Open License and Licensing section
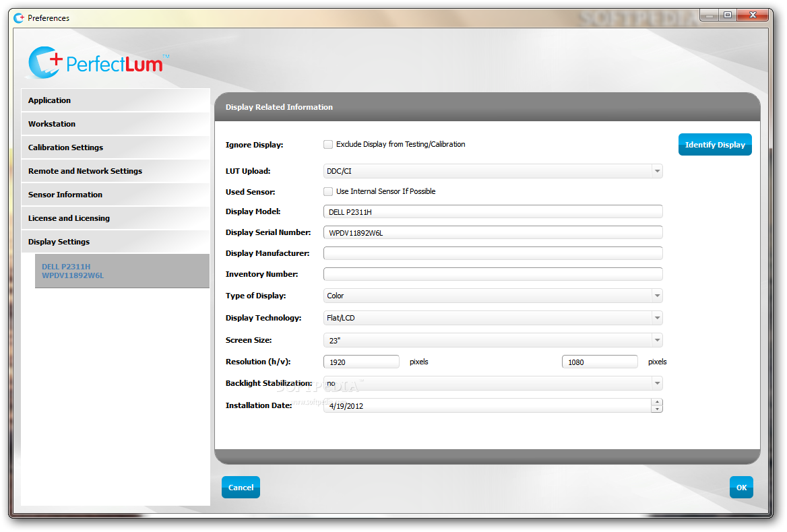The width and height of the screenshot is (787, 532). [x=115, y=218]
